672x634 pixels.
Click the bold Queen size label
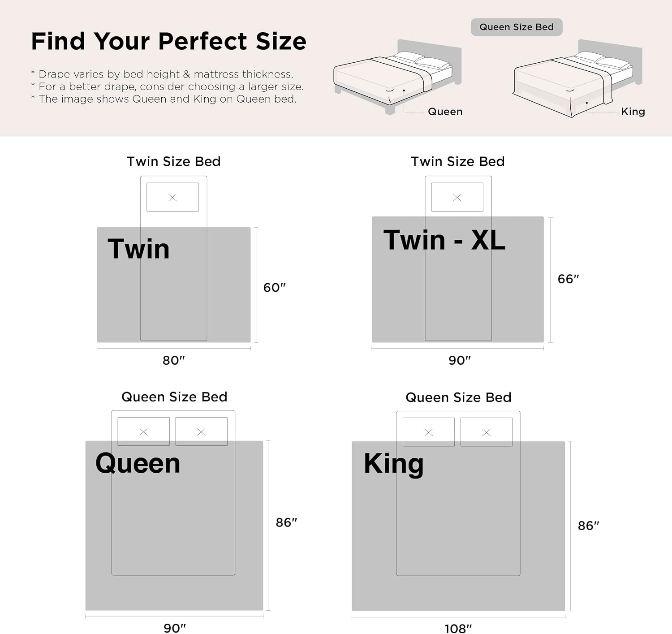tap(138, 463)
